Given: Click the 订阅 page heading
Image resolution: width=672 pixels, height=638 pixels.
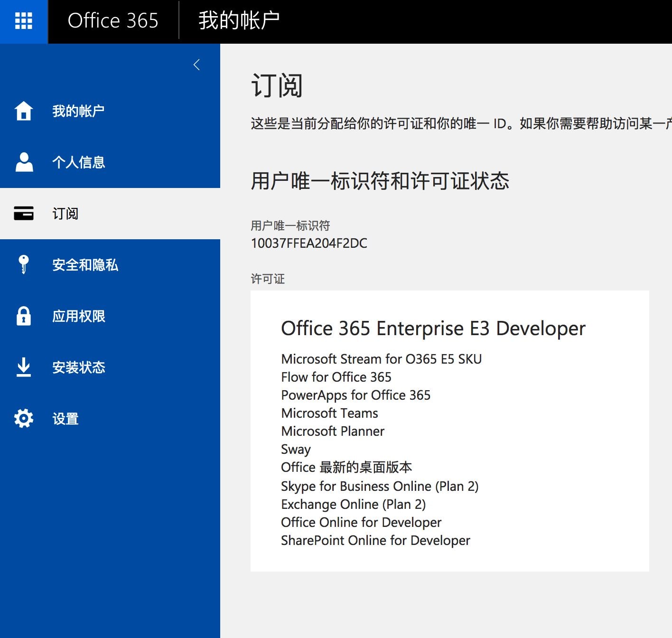Looking at the screenshot, I should point(277,86).
